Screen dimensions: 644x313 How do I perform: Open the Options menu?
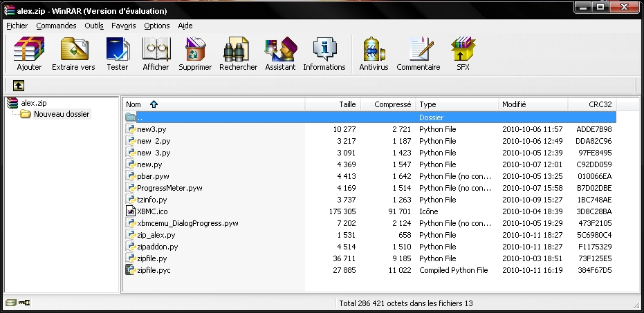[157, 26]
